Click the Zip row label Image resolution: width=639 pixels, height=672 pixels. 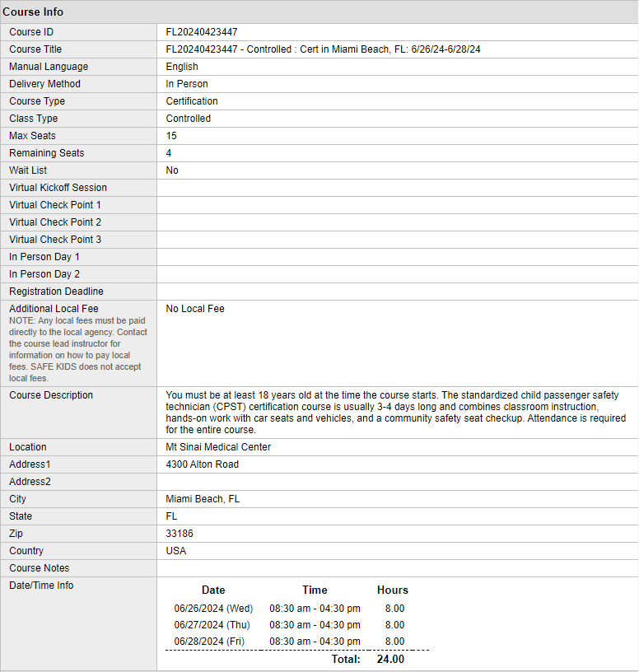pos(16,534)
